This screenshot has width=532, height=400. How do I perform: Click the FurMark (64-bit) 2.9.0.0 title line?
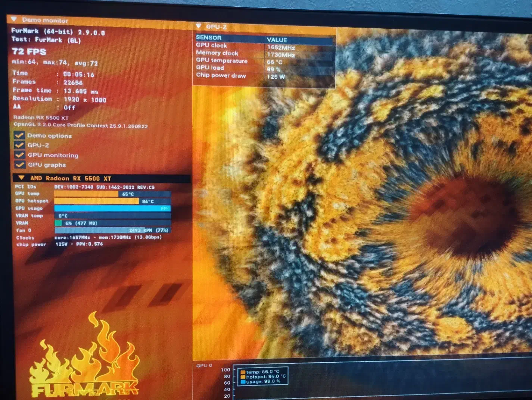point(58,32)
